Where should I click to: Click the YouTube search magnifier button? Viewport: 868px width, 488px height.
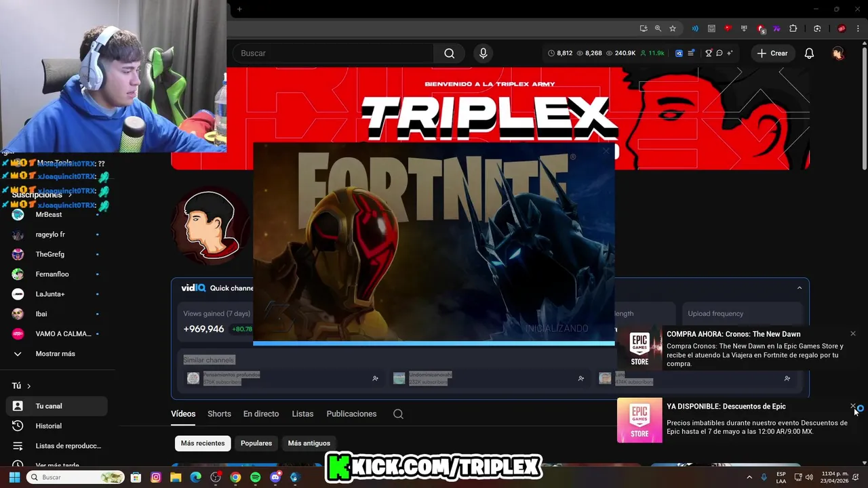pyautogui.click(x=449, y=53)
